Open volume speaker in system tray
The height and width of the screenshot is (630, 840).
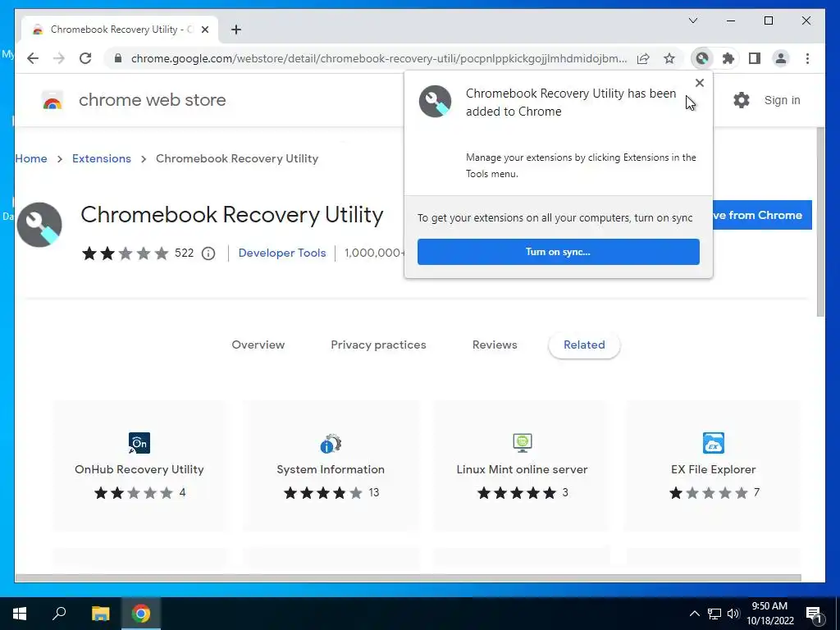click(x=733, y=614)
